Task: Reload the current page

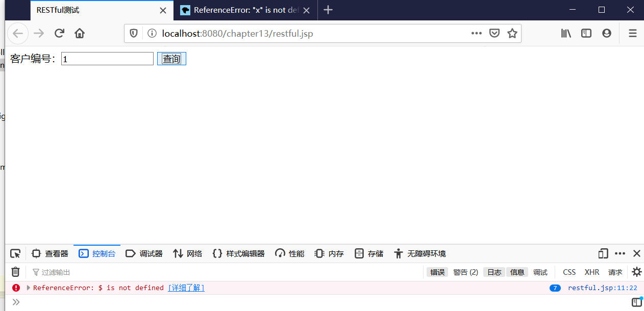Action: [59, 33]
